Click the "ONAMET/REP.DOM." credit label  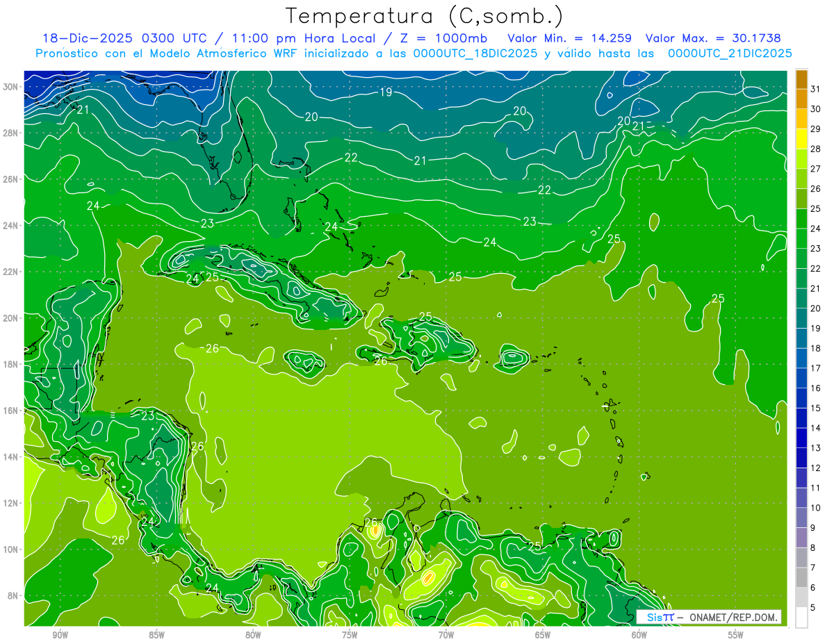pyautogui.click(x=733, y=617)
